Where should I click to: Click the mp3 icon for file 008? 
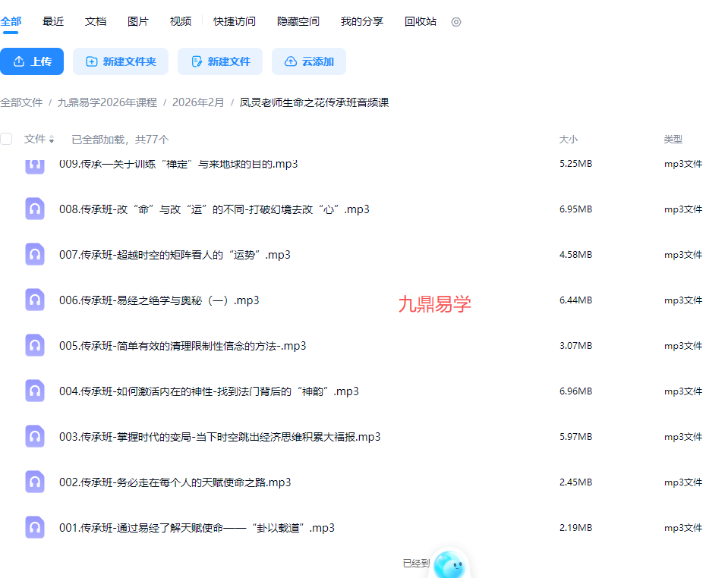click(34, 209)
